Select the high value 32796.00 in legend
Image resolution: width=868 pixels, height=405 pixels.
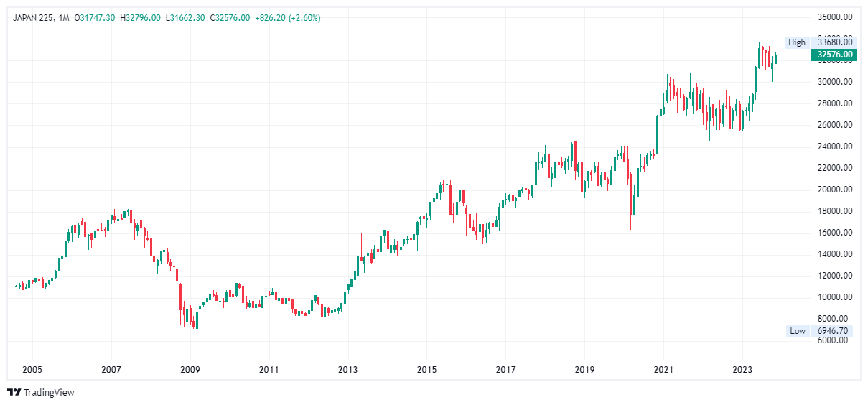pyautogui.click(x=144, y=18)
